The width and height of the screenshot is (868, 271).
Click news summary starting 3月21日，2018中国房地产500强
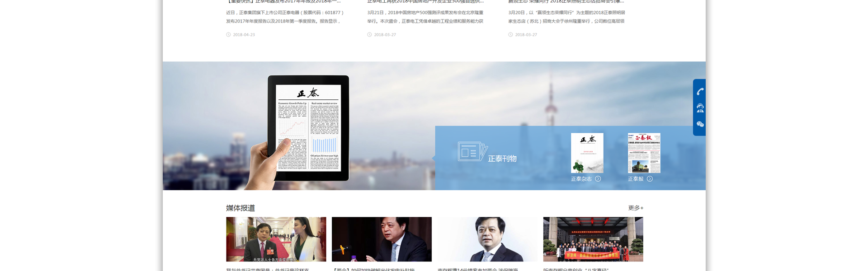click(425, 17)
